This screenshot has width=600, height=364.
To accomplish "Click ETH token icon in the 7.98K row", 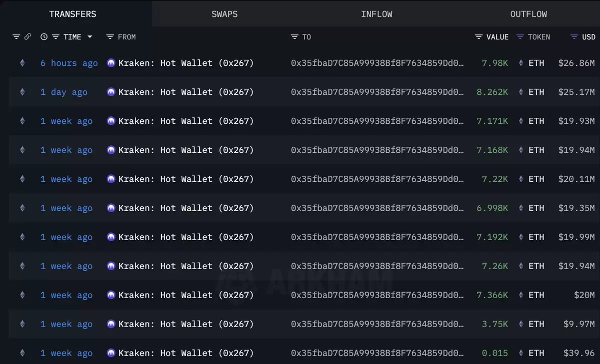I will click(521, 63).
